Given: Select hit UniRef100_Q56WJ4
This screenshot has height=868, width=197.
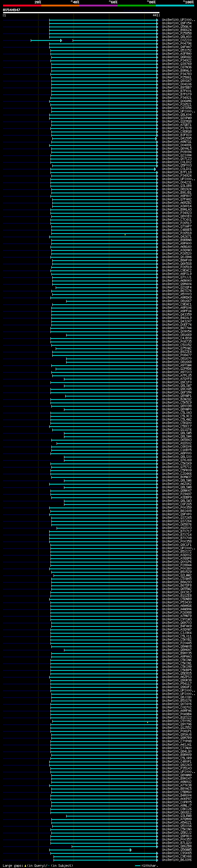Looking at the screenshot, I should tap(177, 26).
